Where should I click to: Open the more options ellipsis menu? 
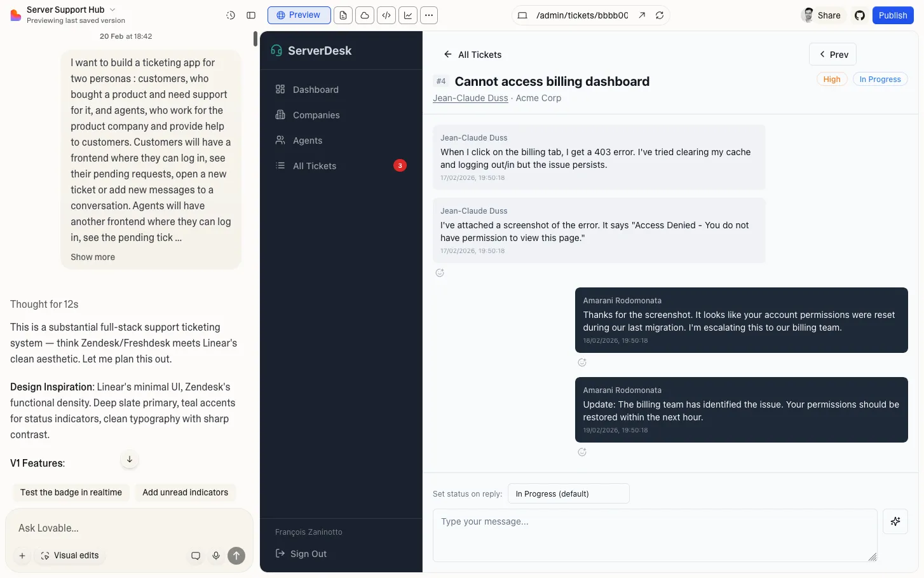(429, 15)
